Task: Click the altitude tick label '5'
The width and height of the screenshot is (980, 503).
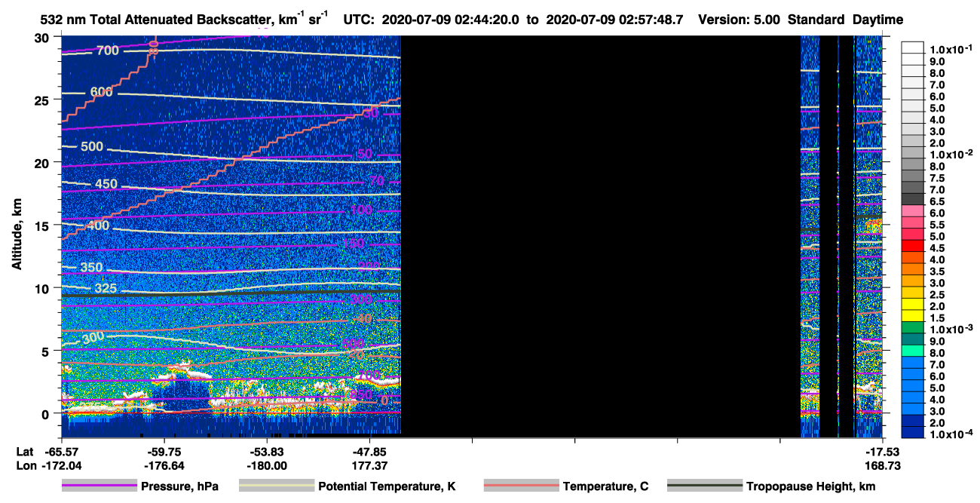Action: point(46,351)
